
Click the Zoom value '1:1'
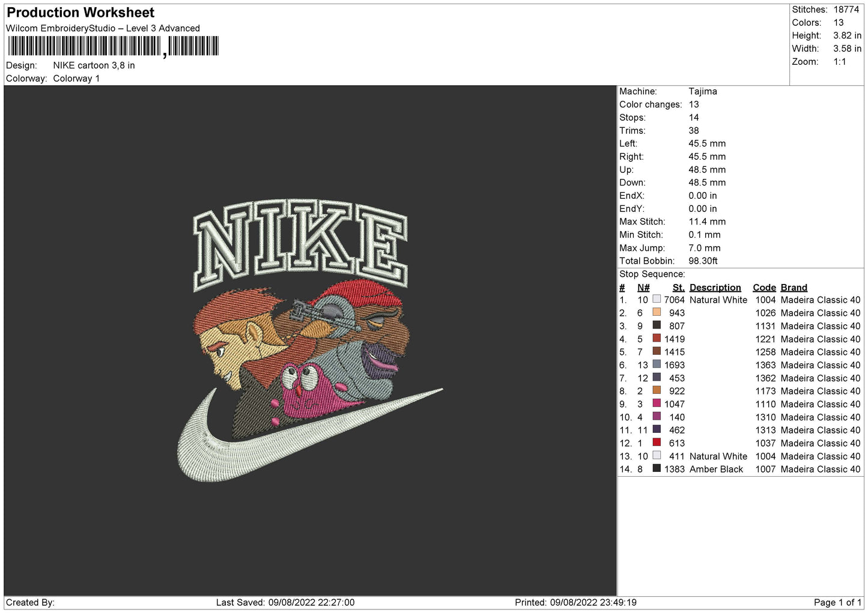[x=840, y=62]
